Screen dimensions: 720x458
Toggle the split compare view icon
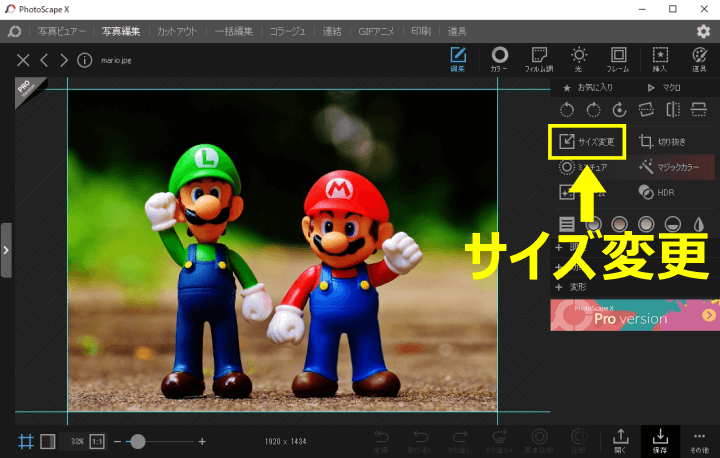click(x=48, y=441)
